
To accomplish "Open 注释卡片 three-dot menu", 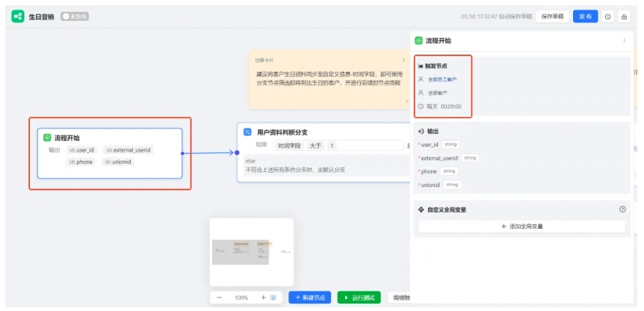I will pyautogui.click(x=403, y=60).
